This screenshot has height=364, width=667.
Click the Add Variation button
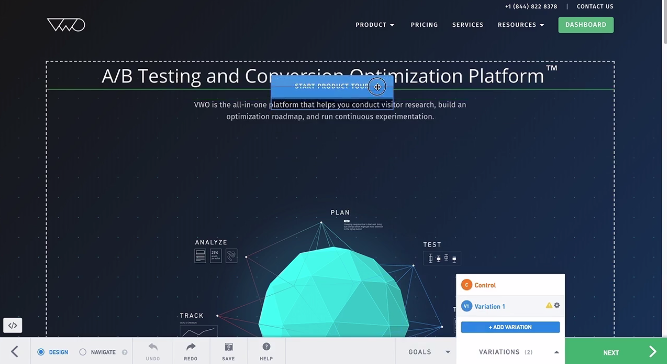[x=510, y=327]
